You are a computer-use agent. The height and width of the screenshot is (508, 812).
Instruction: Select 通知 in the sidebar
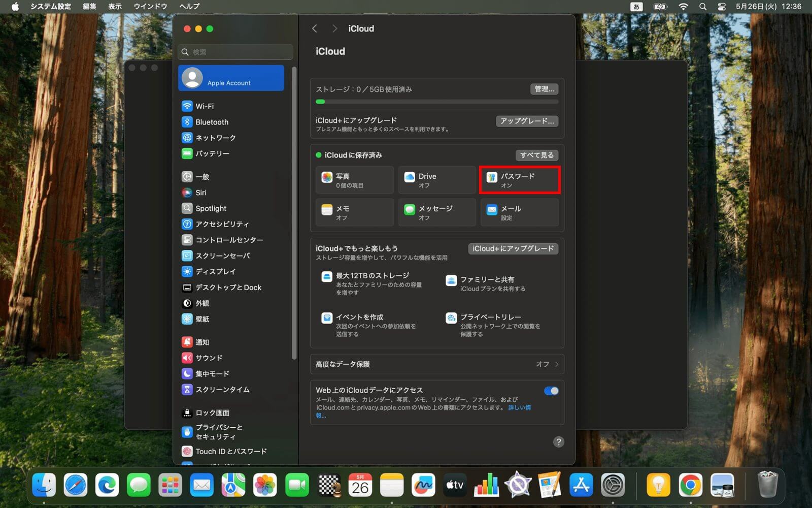231,342
